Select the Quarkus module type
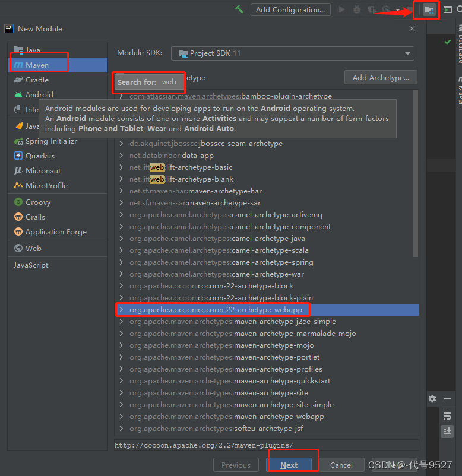462x476 pixels. [x=58, y=156]
